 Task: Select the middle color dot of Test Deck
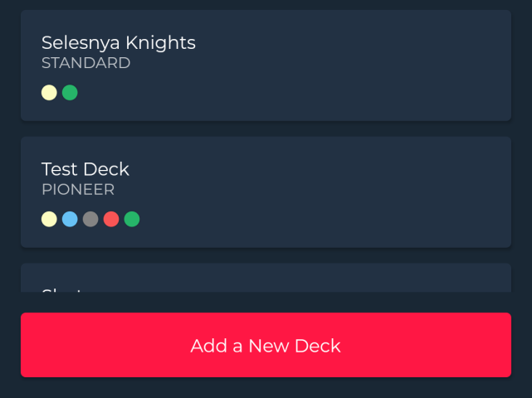[90, 219]
